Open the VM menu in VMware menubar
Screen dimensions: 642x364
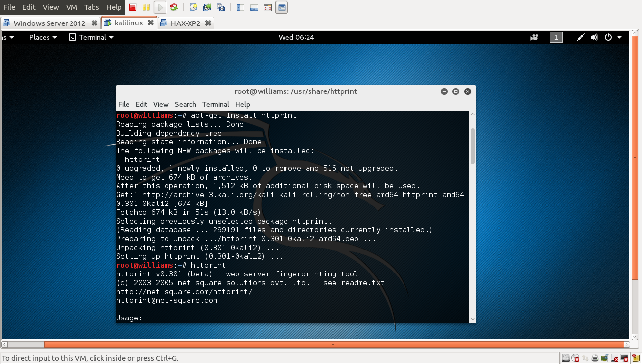pyautogui.click(x=71, y=7)
